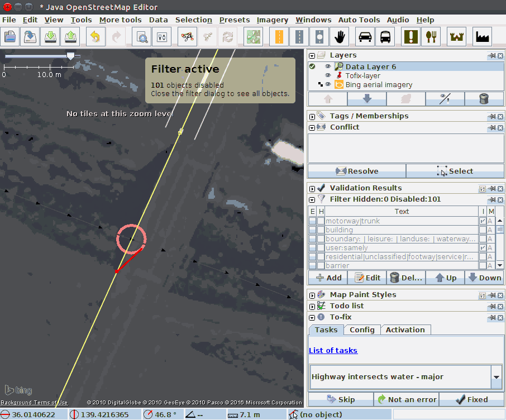Viewport: 506px width, 420px height.
Task: Expand the Tags / Memberships panel
Action: 312,116
